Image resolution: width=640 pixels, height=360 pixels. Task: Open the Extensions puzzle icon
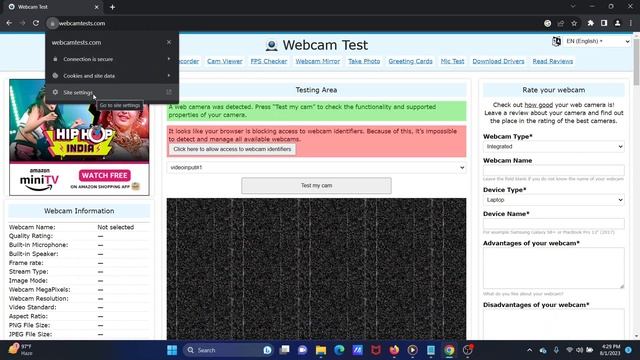[591, 23]
